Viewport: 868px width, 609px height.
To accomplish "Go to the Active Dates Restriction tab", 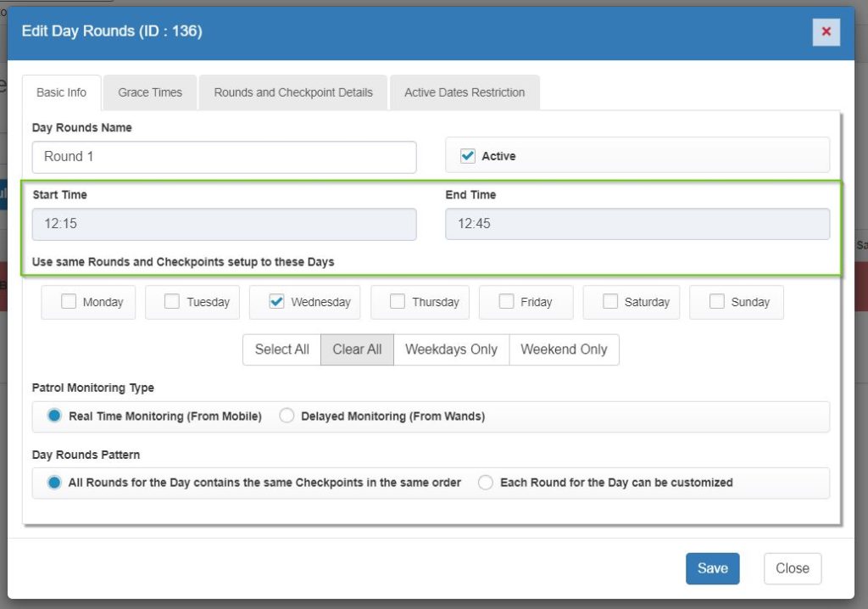I will [465, 92].
